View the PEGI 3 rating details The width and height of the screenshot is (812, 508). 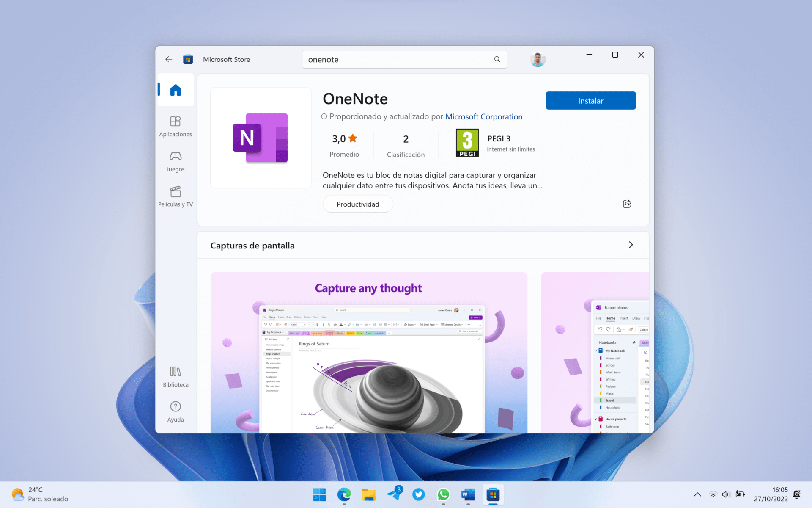(x=467, y=143)
